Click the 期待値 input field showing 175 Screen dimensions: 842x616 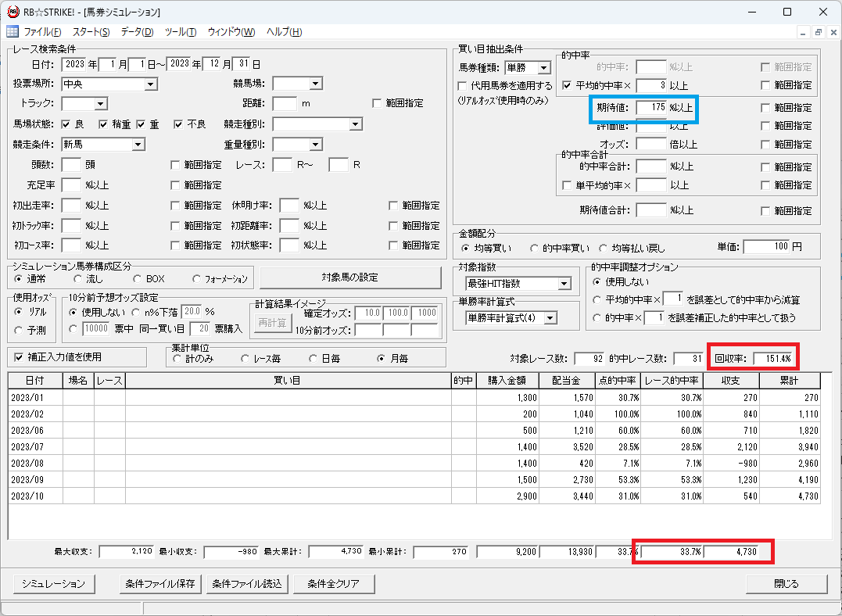click(x=650, y=107)
